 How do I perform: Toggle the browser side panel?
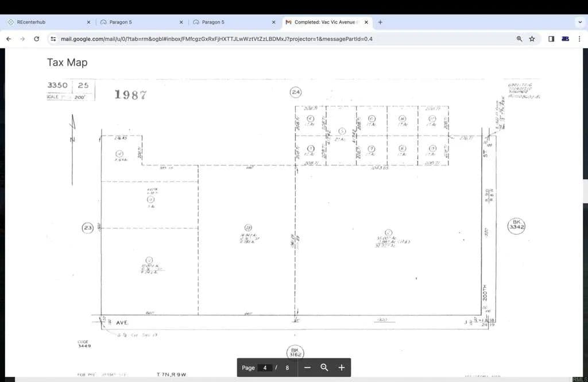pos(551,39)
